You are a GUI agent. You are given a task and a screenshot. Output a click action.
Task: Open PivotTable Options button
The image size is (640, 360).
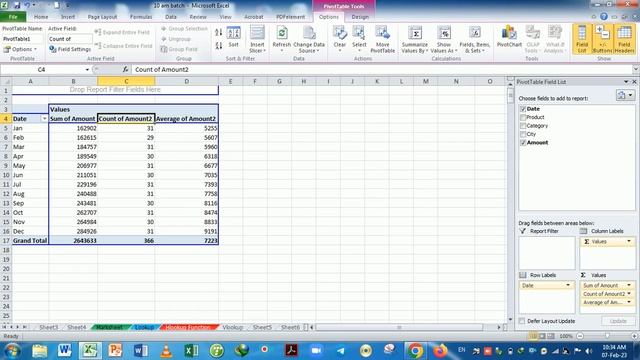click(x=20, y=49)
